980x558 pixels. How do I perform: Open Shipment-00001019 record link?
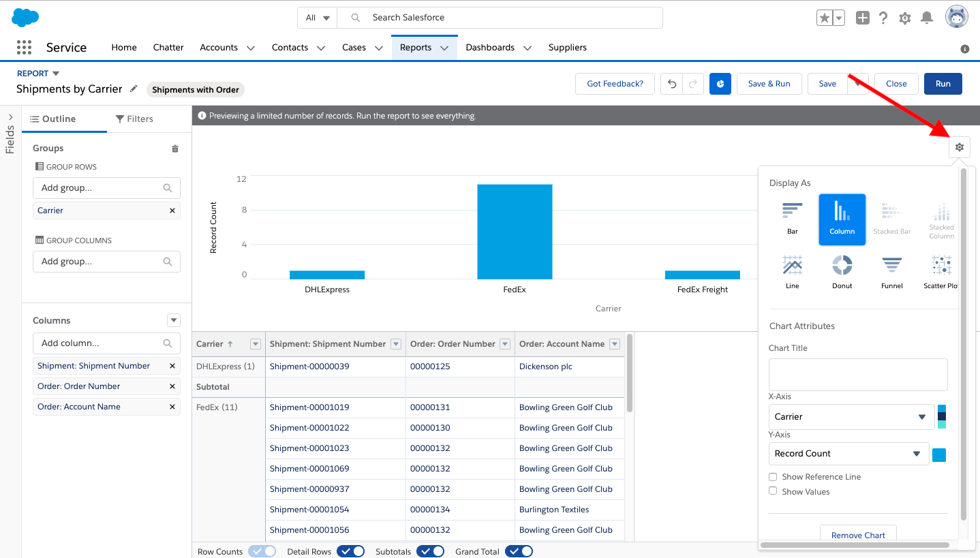(309, 407)
